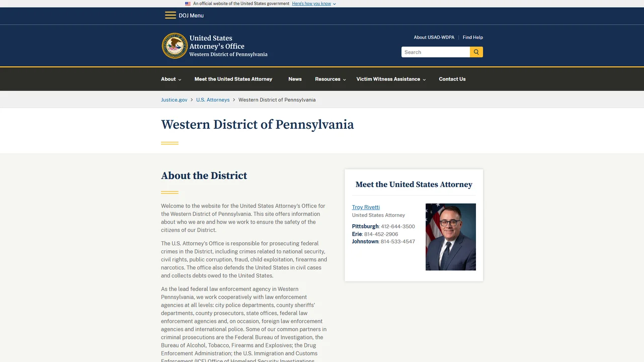644x362 pixels.
Task: Click into the Search input field
Action: click(x=436, y=52)
